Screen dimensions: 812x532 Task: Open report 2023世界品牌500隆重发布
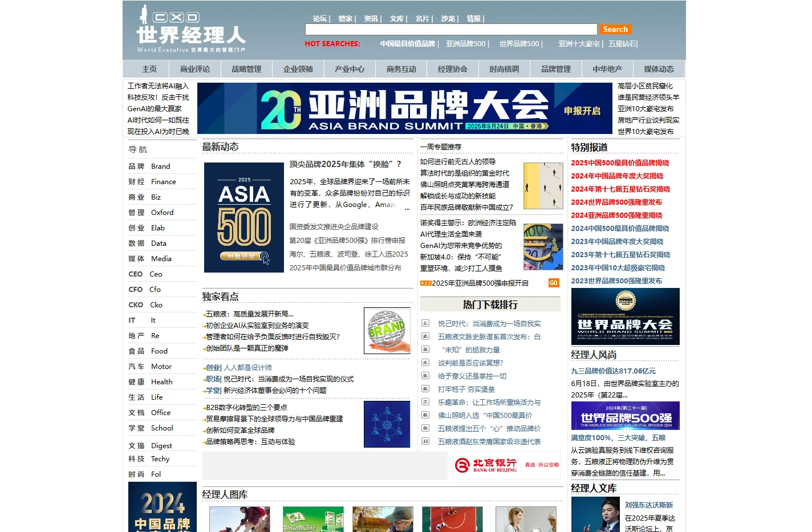616,281
